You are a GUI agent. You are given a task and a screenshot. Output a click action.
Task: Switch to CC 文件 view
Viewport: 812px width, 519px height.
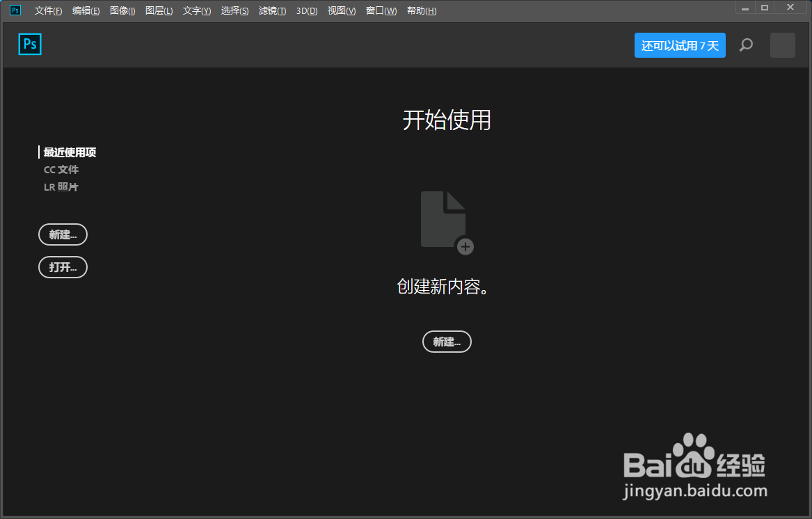point(61,169)
